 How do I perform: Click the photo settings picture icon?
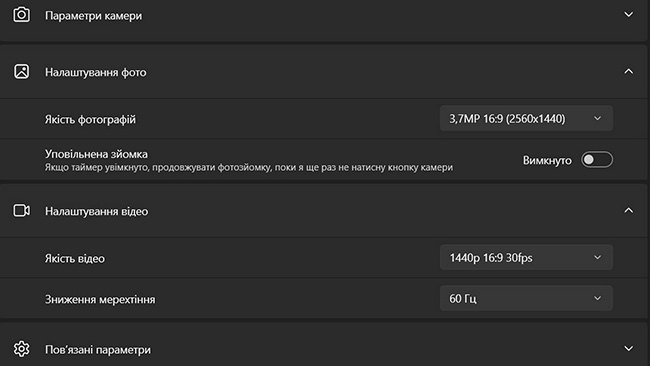coord(22,71)
